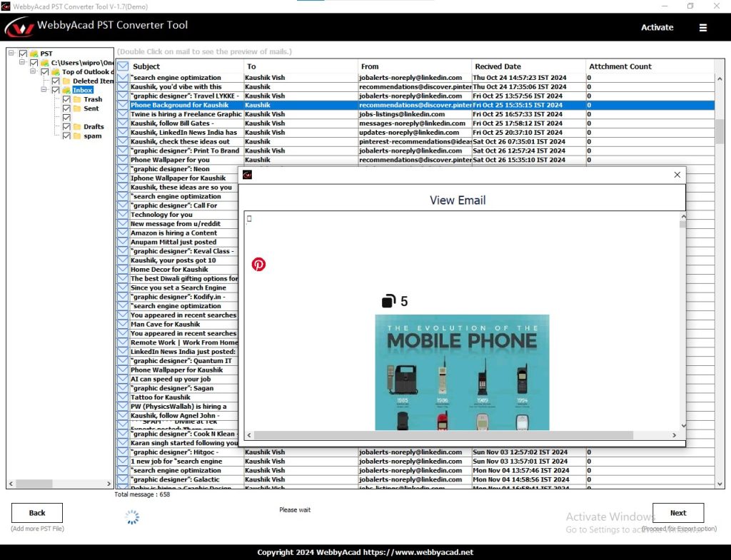
Task: Click the spam folder icon in the tree
Action: tap(77, 136)
